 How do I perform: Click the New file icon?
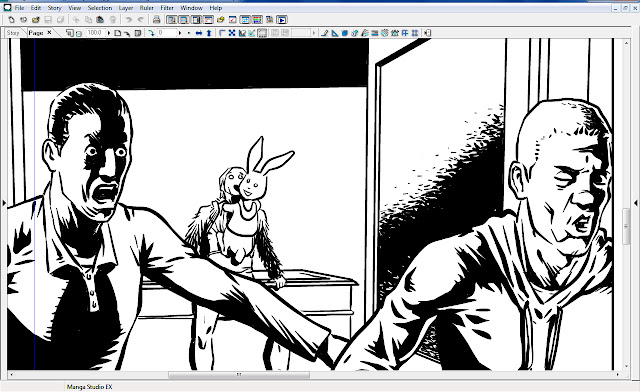[11, 20]
